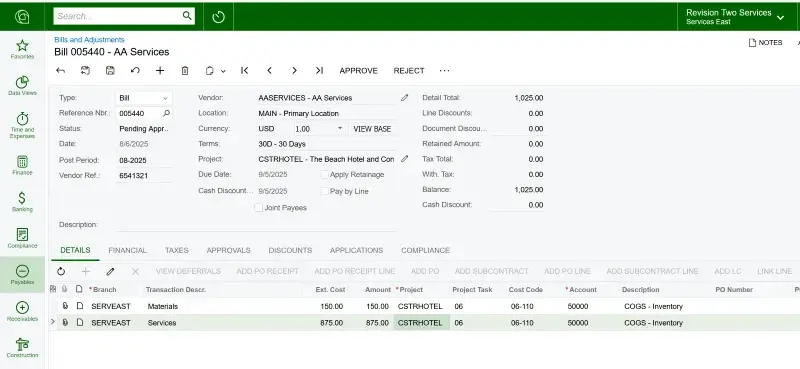
Task: Delete the bill with trash icon
Action: point(185,70)
